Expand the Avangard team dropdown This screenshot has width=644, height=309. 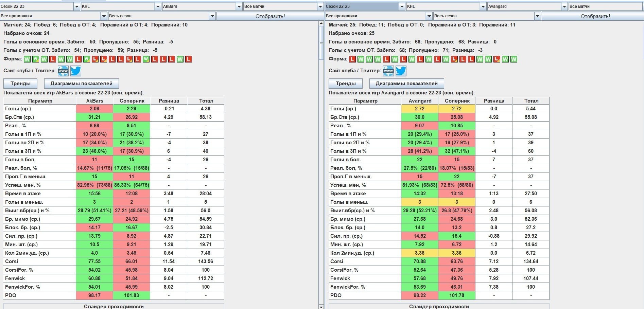pyautogui.click(x=564, y=6)
